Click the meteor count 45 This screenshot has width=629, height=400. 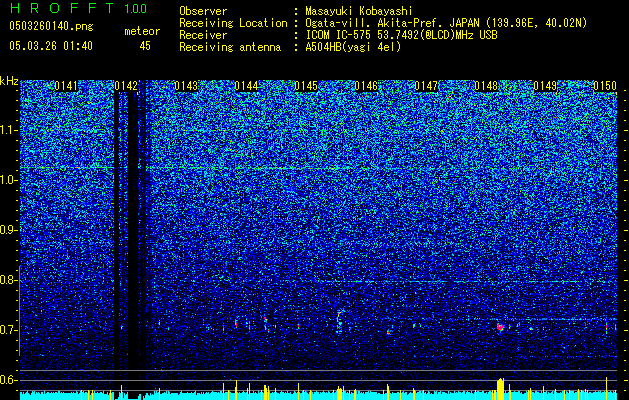[145, 46]
